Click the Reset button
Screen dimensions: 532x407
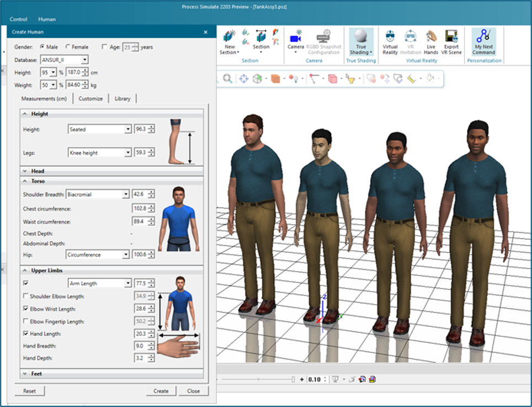[x=29, y=391]
